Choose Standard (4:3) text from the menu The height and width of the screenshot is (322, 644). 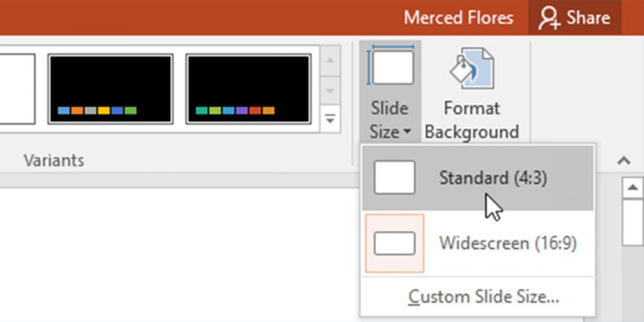click(493, 178)
